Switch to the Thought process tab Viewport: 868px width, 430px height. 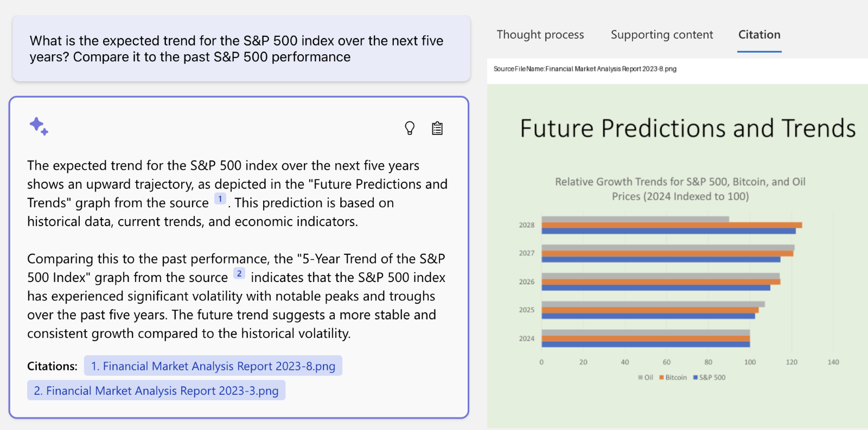tap(540, 34)
